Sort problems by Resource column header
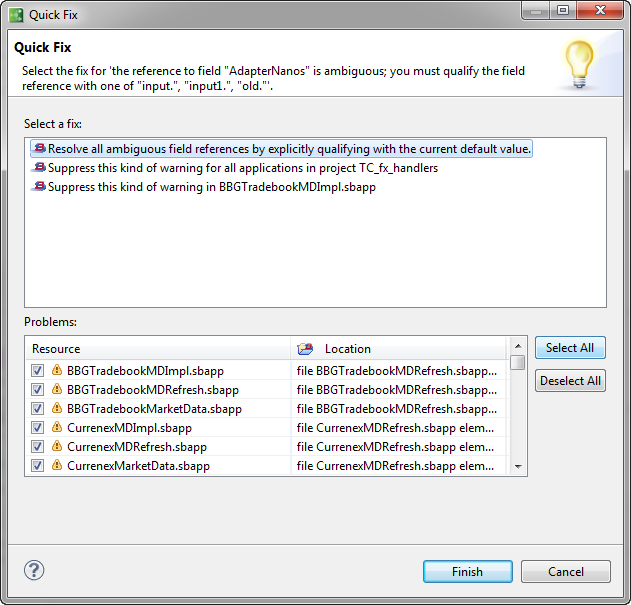Screen dimensions: 631x605 pos(160,349)
